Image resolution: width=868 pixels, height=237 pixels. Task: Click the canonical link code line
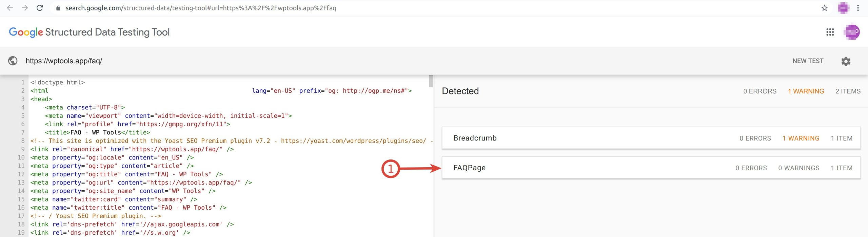point(132,149)
